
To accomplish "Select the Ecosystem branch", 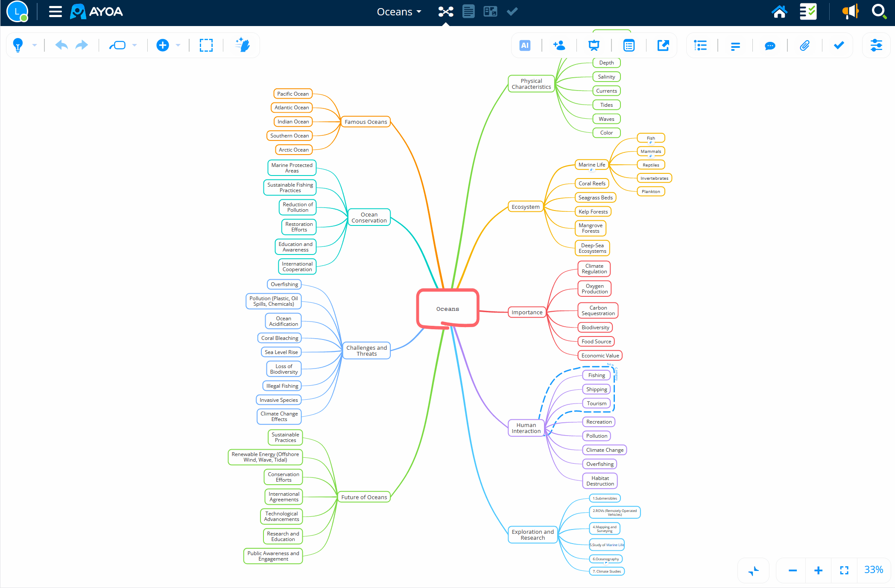I will click(526, 207).
